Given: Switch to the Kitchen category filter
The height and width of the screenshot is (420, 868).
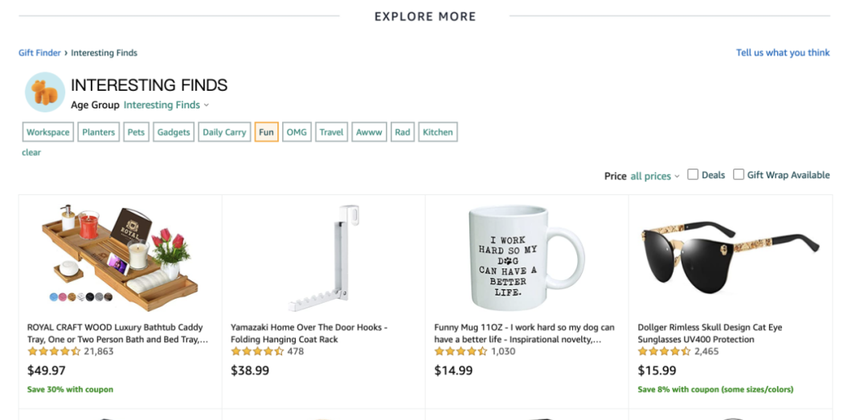Looking at the screenshot, I should (x=438, y=133).
